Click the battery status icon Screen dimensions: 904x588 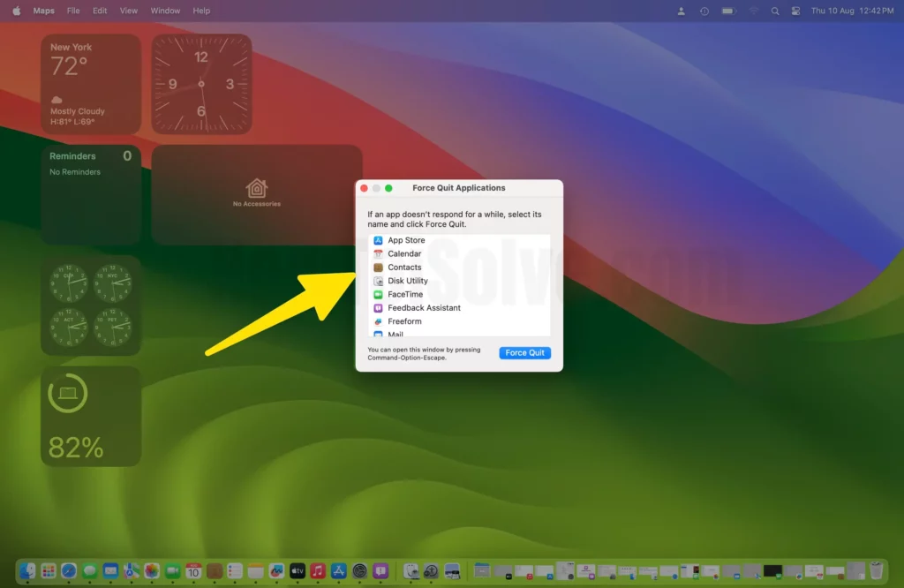pyautogui.click(x=728, y=11)
